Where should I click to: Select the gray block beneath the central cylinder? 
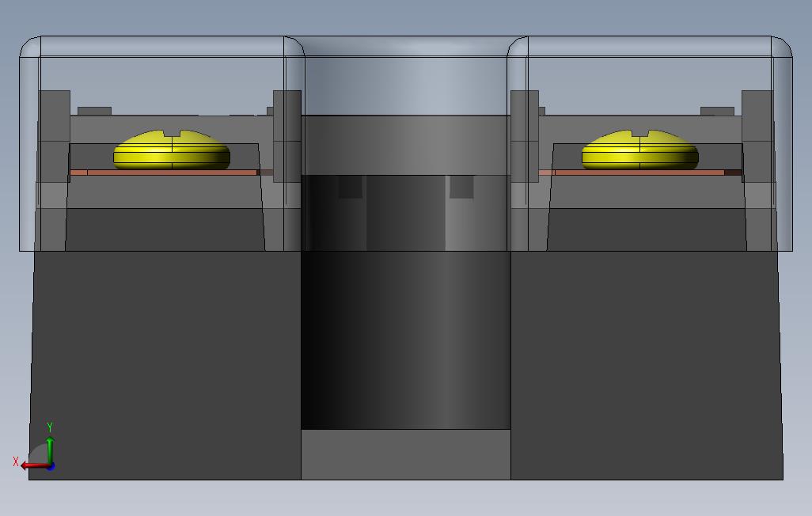405,454
